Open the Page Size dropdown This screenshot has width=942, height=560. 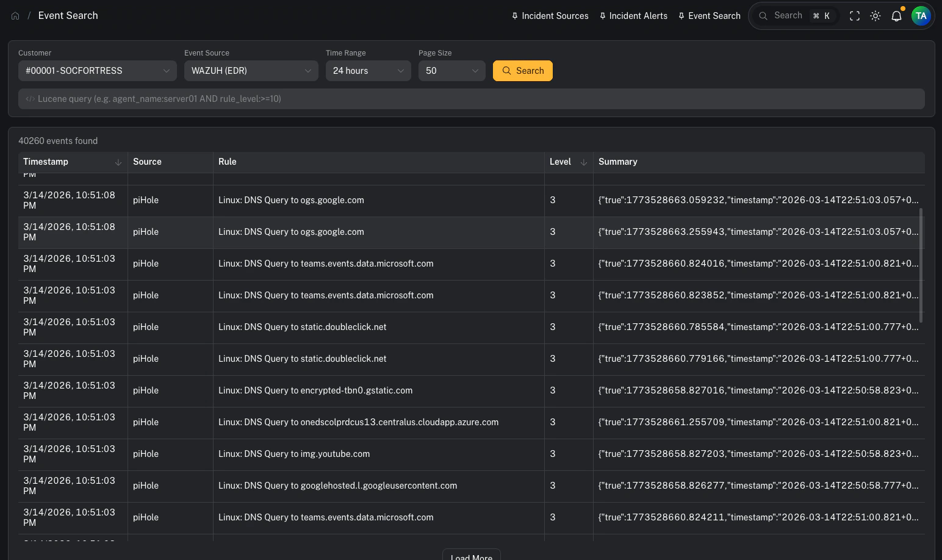tap(451, 71)
